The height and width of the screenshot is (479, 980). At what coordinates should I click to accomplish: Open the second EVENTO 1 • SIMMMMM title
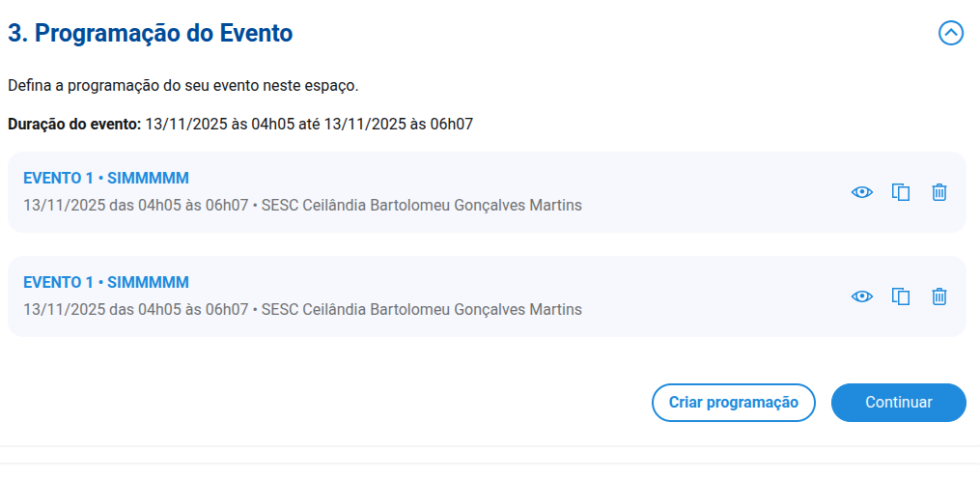106,282
